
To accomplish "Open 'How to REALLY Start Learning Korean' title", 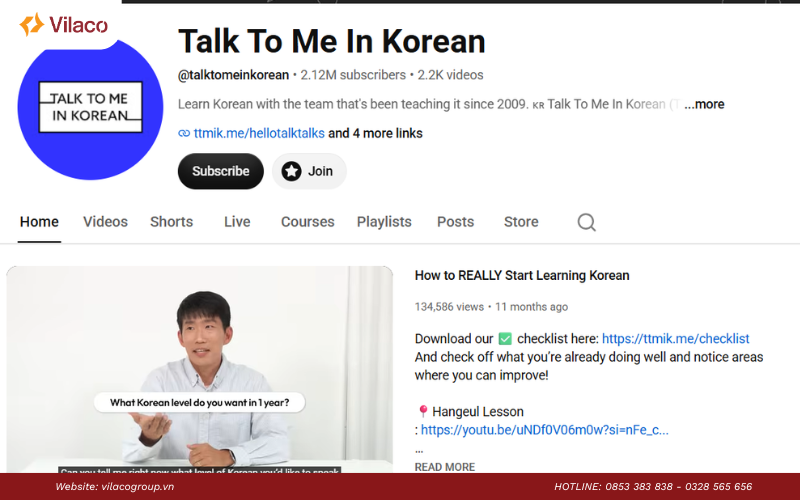I will (522, 276).
